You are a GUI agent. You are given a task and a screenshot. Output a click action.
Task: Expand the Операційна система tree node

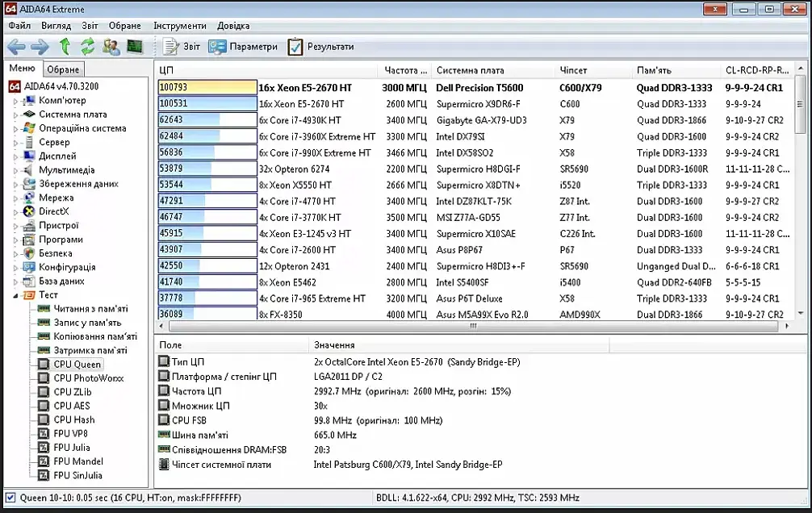pyautogui.click(x=15, y=128)
